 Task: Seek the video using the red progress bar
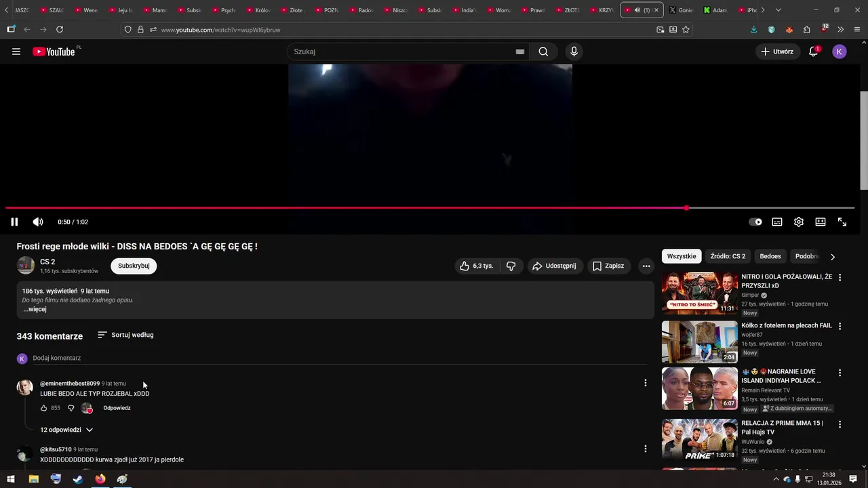(430, 208)
